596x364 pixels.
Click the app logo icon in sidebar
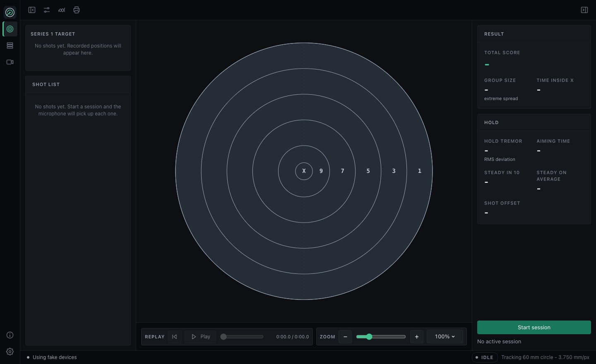(10, 12)
